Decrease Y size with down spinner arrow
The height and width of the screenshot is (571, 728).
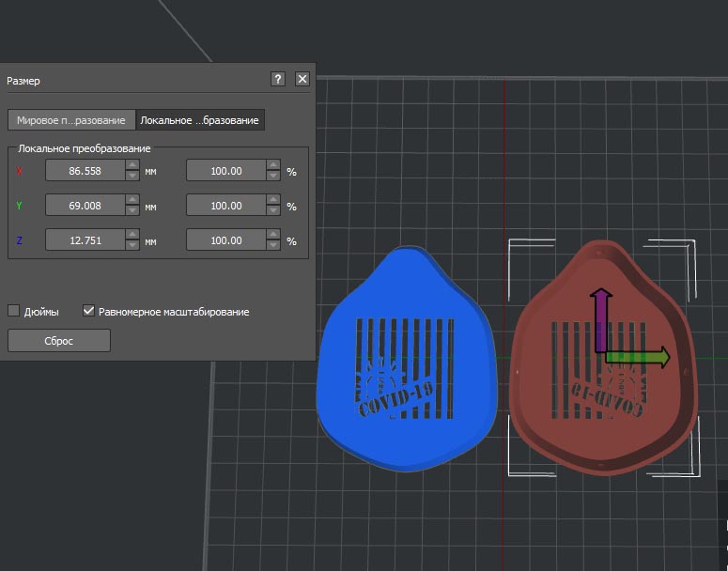click(x=132, y=211)
